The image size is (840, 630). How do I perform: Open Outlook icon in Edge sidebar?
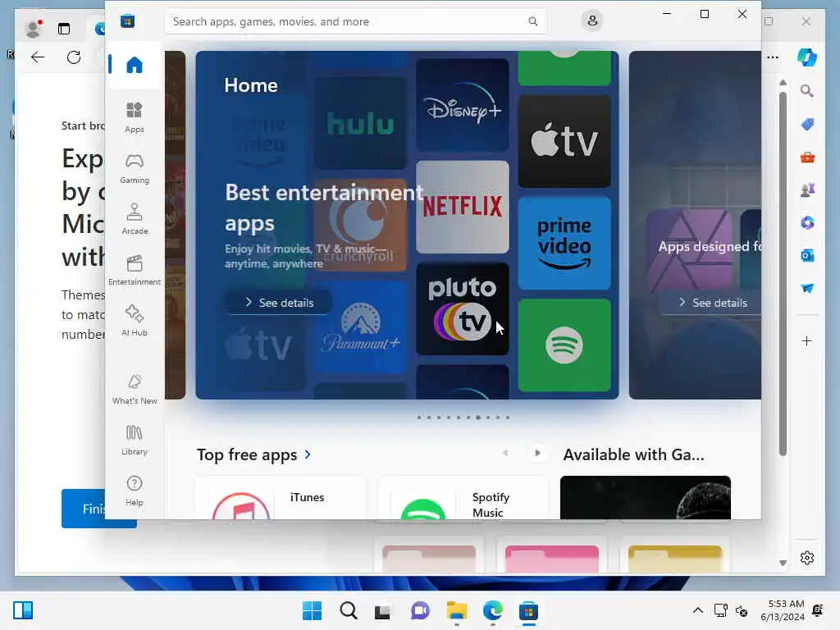807,255
